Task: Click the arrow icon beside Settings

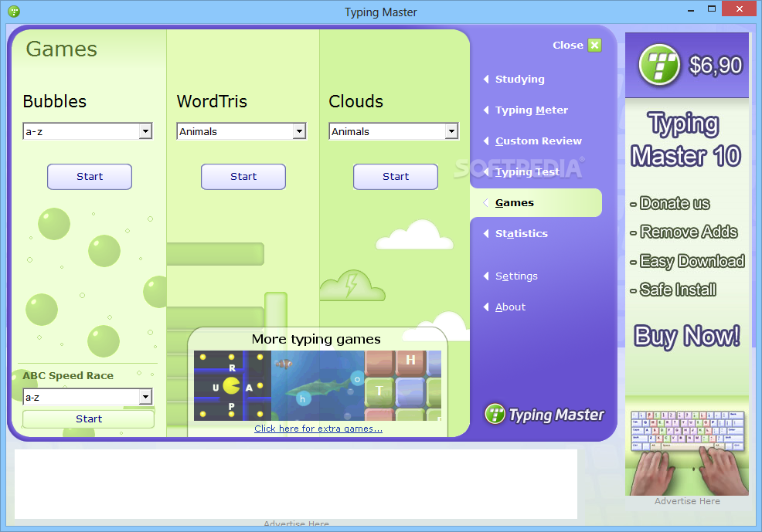Action: coord(486,276)
